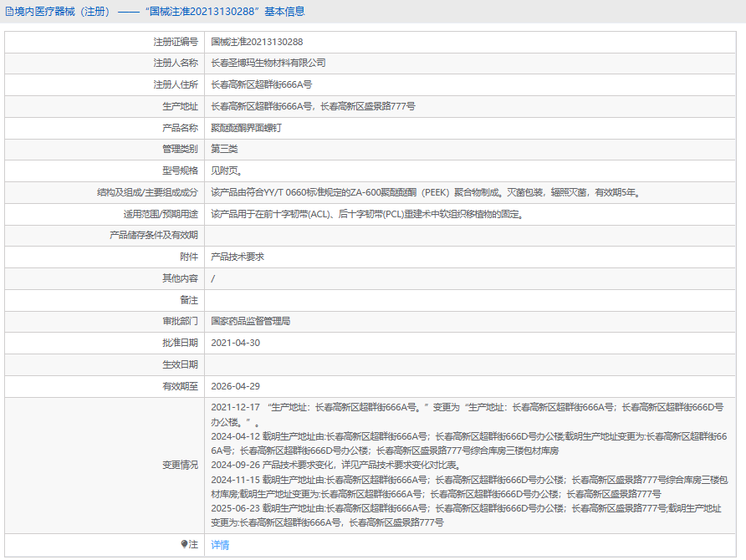The image size is (746, 560).
Task: Select the 2025-06-23 change record line
Action: (467, 516)
